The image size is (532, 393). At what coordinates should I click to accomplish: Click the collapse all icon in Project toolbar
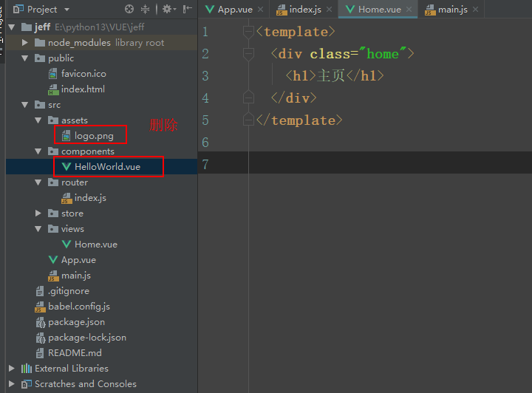(146, 9)
